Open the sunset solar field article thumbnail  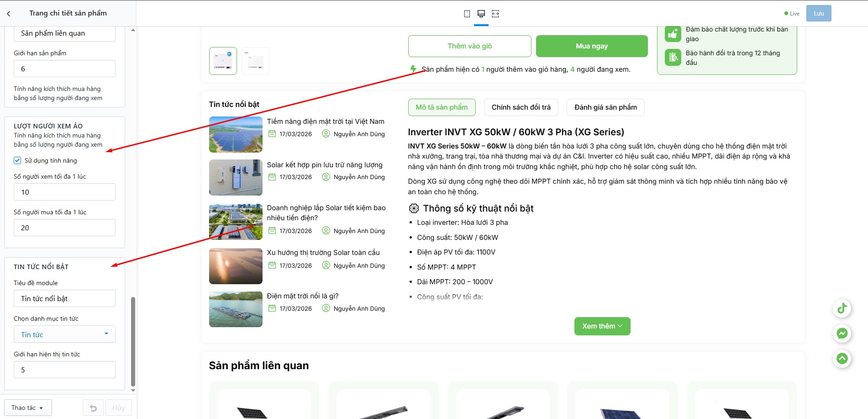coord(236,266)
